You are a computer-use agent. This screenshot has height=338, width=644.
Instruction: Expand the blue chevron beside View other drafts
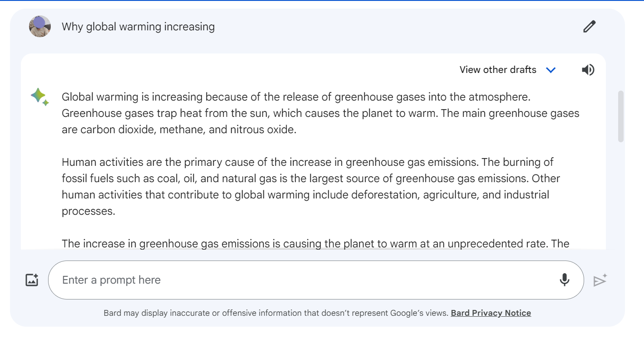tap(551, 70)
